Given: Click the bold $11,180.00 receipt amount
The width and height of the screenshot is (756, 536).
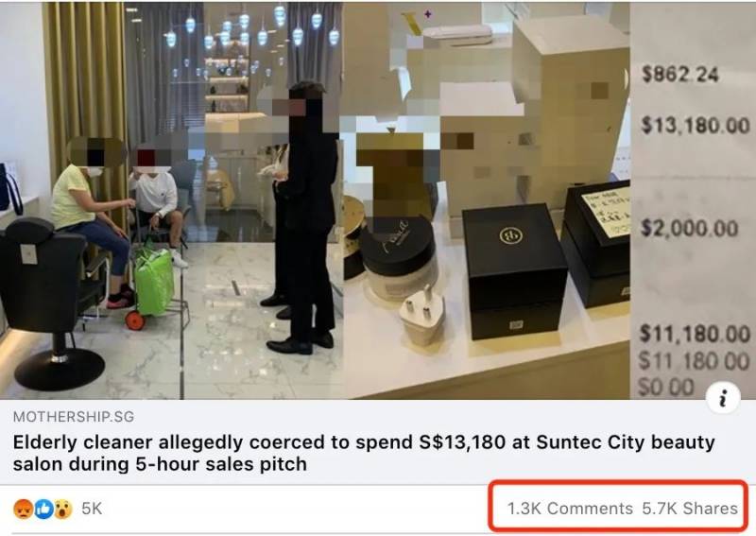Looking at the screenshot, I should (695, 334).
